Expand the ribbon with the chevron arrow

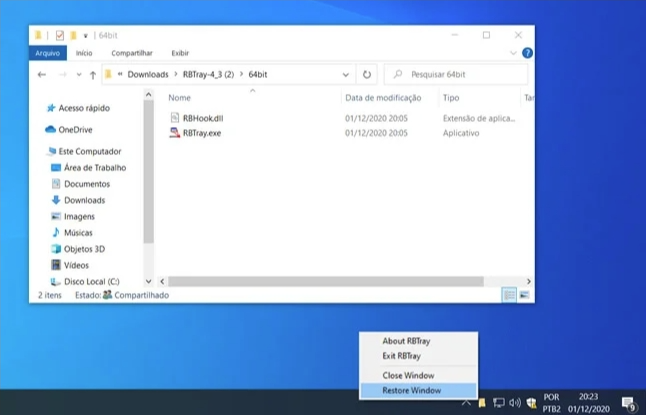514,53
